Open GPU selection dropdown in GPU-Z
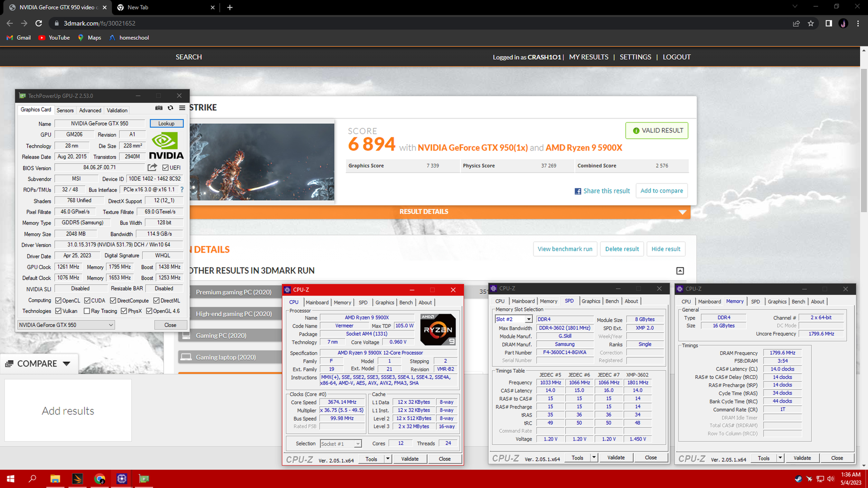Image resolution: width=868 pixels, height=488 pixels. (x=66, y=325)
